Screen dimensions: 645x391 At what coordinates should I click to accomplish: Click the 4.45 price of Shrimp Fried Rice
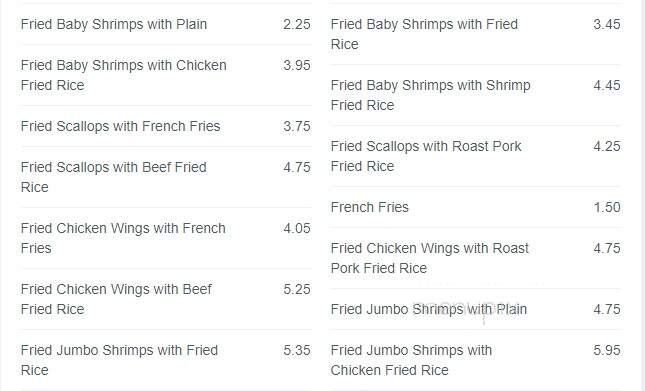pos(607,86)
